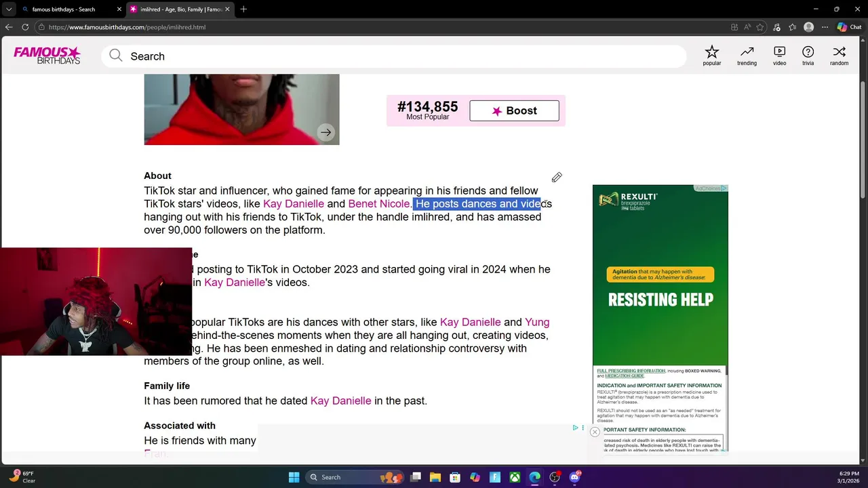The width and height of the screenshot is (868, 488).
Task: Open the Yung link in Trivia paragraph
Action: pyautogui.click(x=537, y=322)
